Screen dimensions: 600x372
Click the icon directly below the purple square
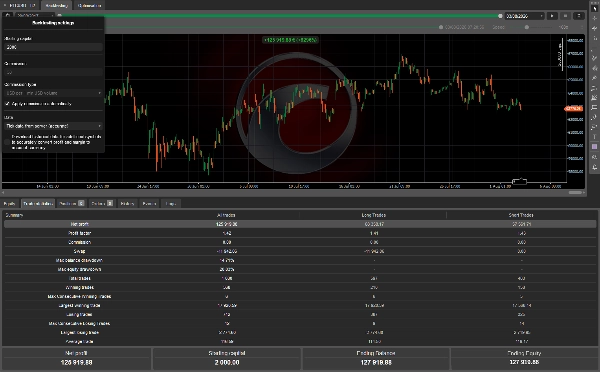(x=594, y=157)
